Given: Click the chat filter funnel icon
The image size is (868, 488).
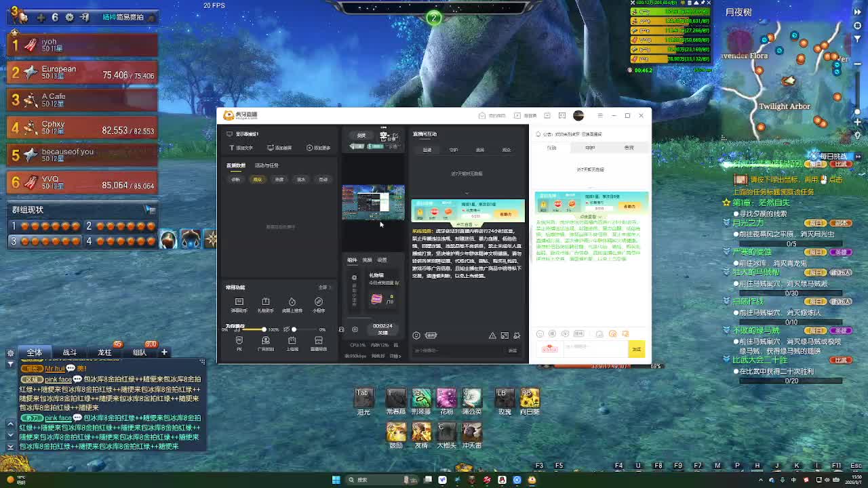Looking at the screenshot, I should 10,364.
